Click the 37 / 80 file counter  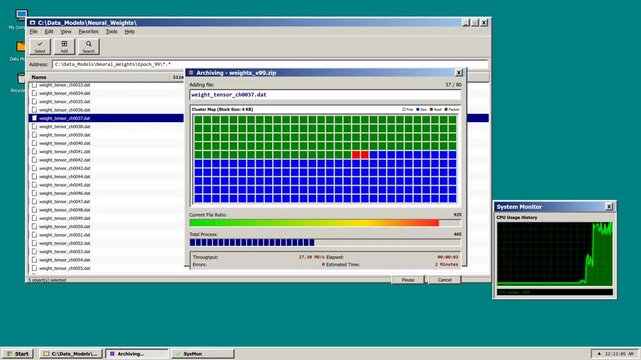pyautogui.click(x=453, y=85)
